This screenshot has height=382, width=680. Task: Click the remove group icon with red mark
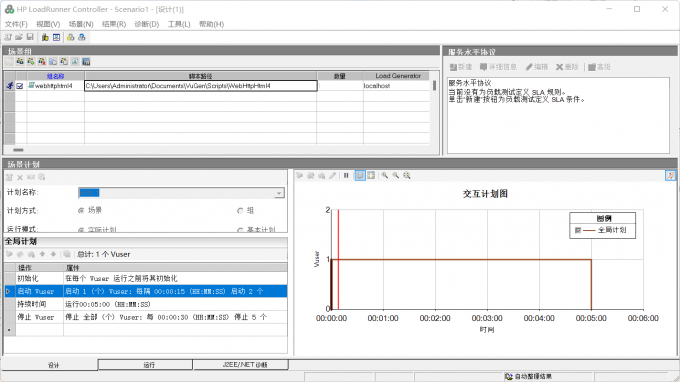(42, 62)
